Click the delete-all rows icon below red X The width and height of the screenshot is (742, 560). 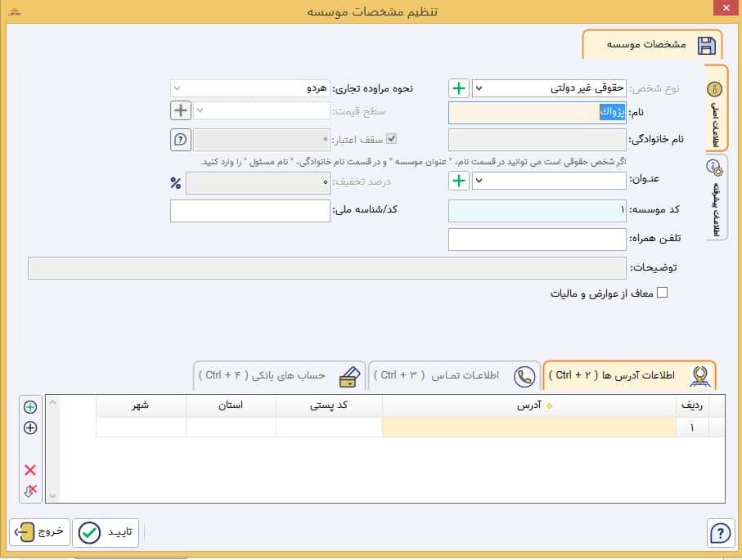click(x=30, y=491)
